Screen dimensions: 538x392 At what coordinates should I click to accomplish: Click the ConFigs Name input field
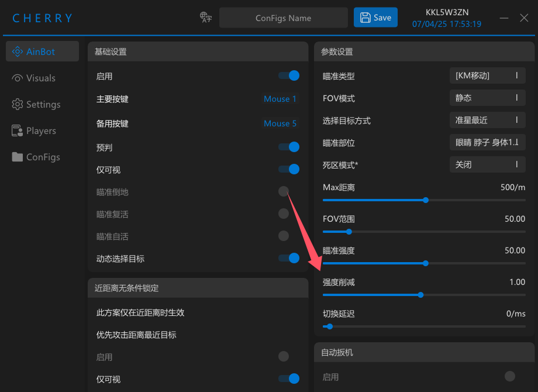coord(284,18)
